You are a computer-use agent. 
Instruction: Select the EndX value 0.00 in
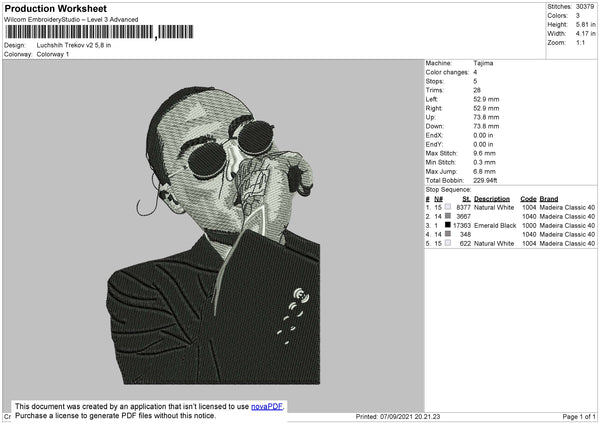point(483,135)
